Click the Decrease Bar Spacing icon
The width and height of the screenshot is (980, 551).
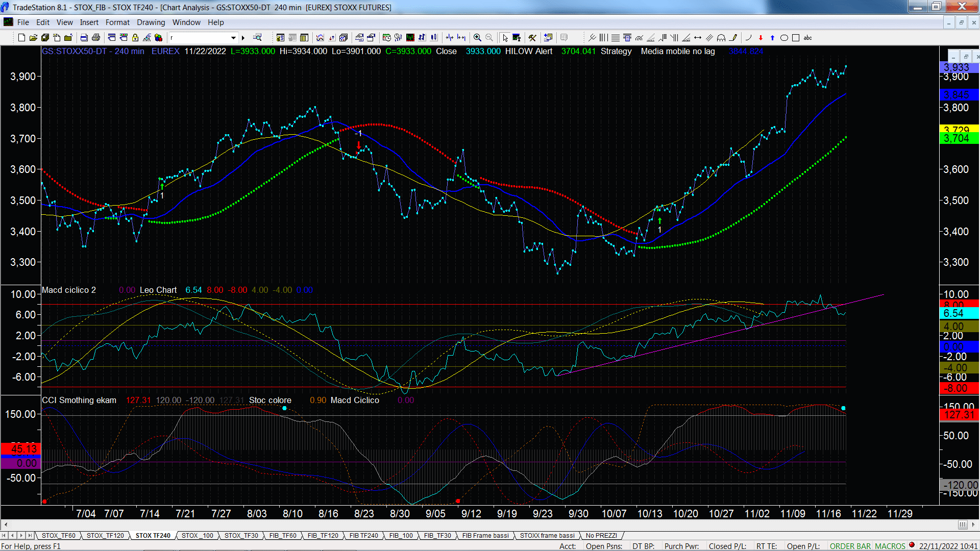click(450, 38)
